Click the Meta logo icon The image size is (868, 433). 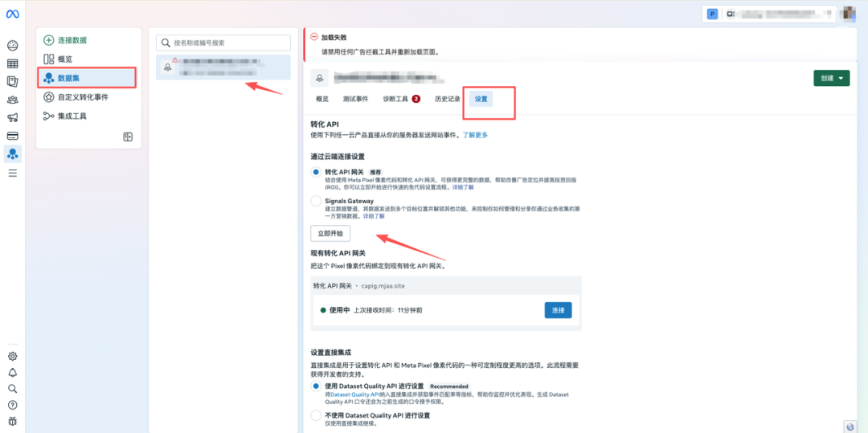tap(12, 14)
